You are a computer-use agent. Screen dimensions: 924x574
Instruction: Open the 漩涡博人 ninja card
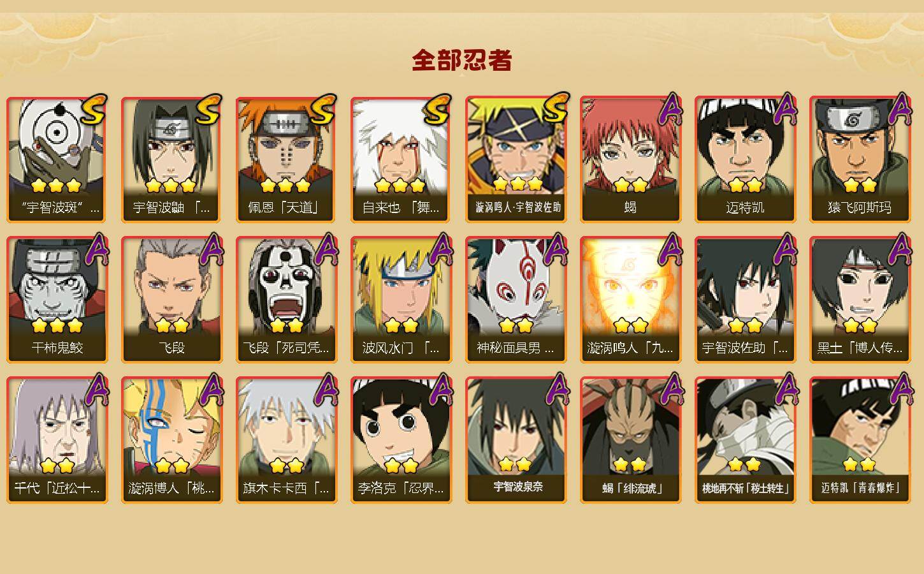pos(171,440)
